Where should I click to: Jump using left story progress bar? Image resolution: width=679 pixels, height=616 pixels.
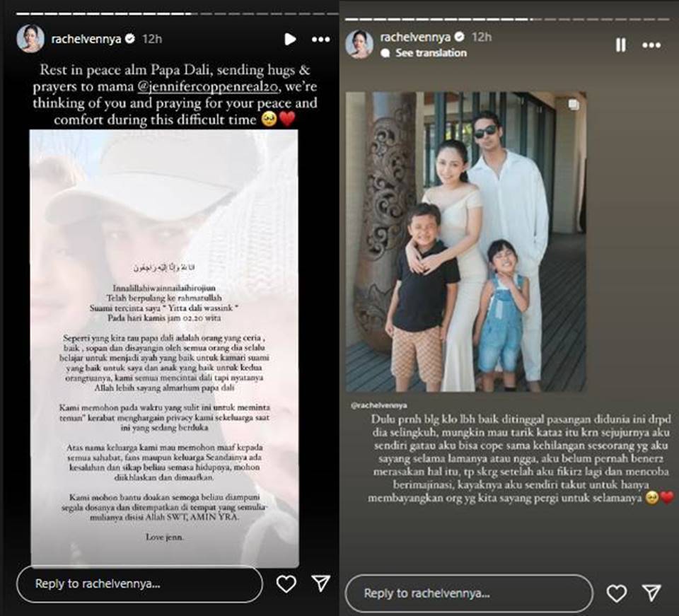(x=177, y=14)
